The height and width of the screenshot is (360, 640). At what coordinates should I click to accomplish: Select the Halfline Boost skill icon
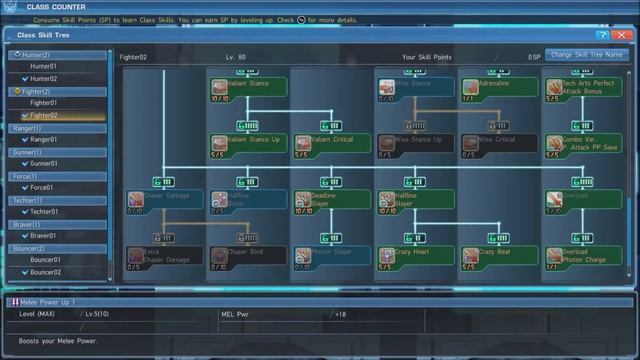click(219, 200)
